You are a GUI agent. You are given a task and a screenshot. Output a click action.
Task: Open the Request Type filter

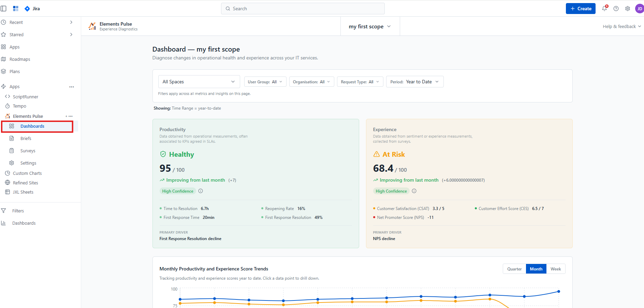(360, 82)
